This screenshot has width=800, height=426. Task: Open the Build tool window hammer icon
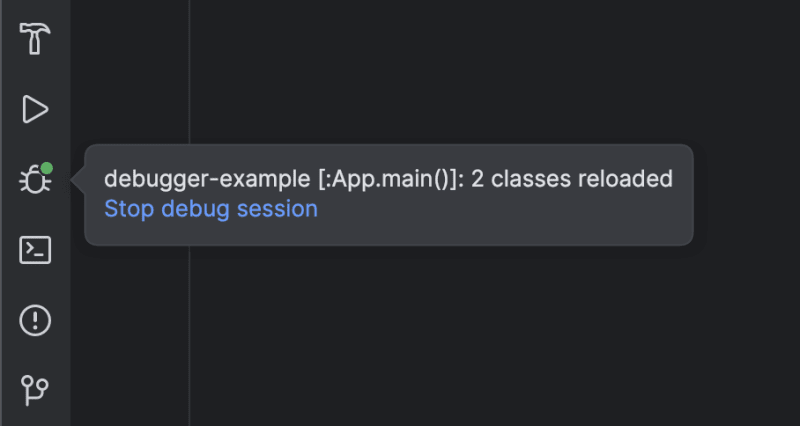point(35,39)
